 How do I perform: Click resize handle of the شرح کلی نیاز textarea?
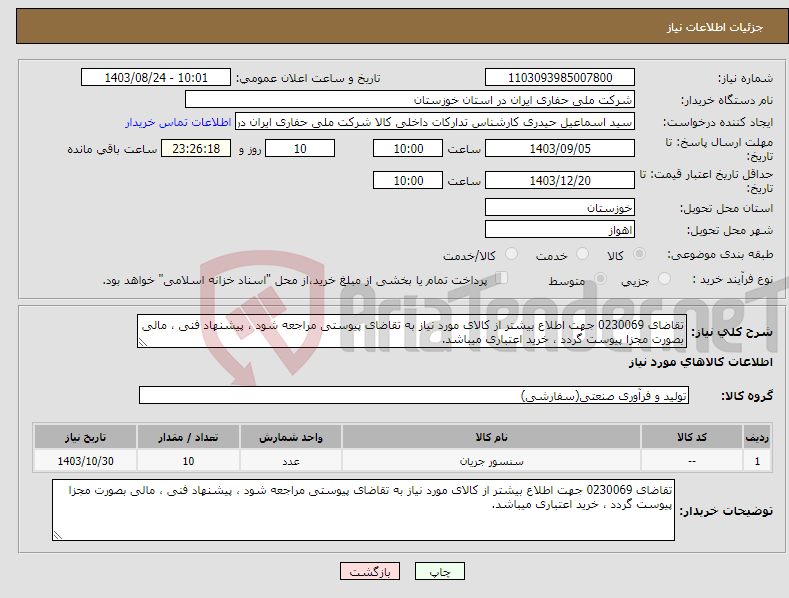[143, 342]
